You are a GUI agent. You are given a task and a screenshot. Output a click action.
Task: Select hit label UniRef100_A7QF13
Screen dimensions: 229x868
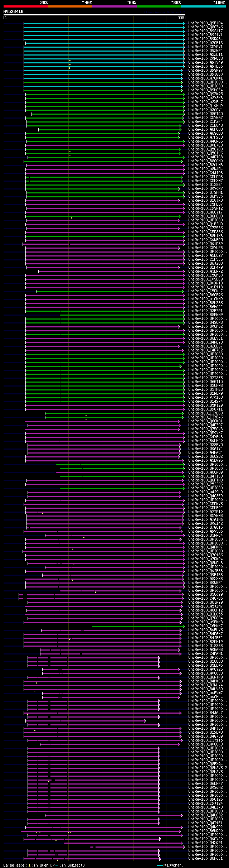[205, 43]
